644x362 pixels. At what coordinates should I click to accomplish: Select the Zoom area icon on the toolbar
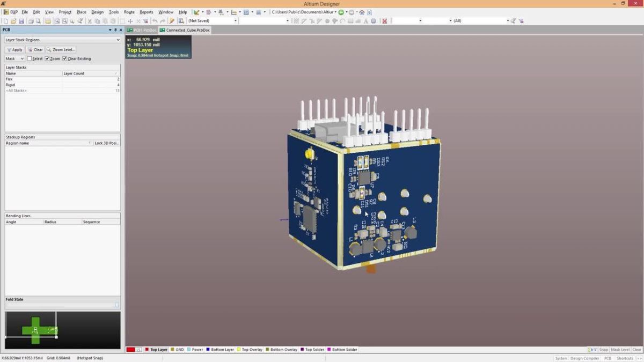pyautogui.click(x=64, y=20)
